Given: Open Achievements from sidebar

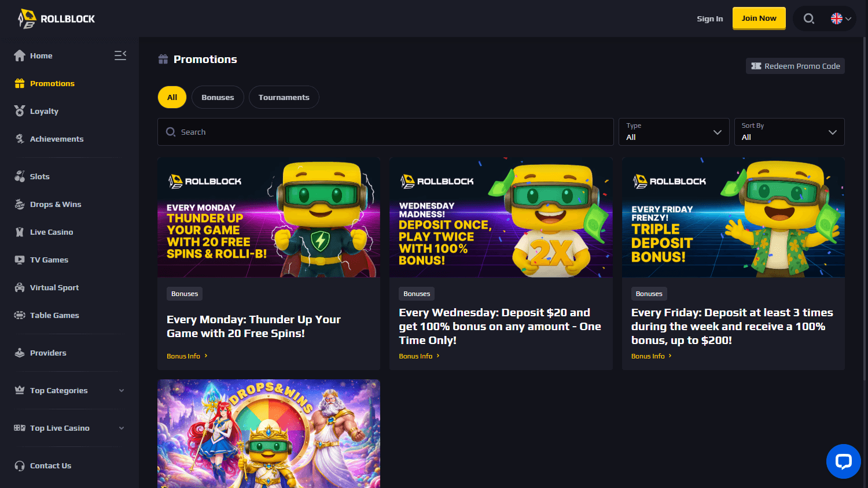Looking at the screenshot, I should click(57, 139).
